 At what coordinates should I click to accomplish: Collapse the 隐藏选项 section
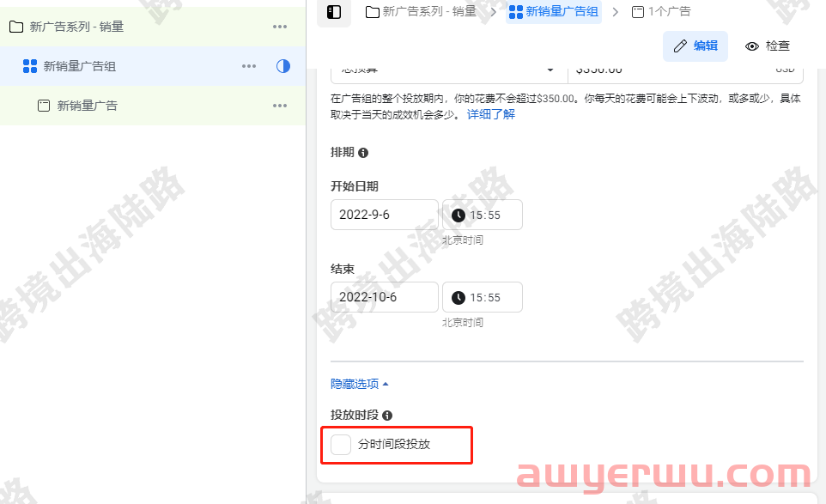tap(360, 384)
